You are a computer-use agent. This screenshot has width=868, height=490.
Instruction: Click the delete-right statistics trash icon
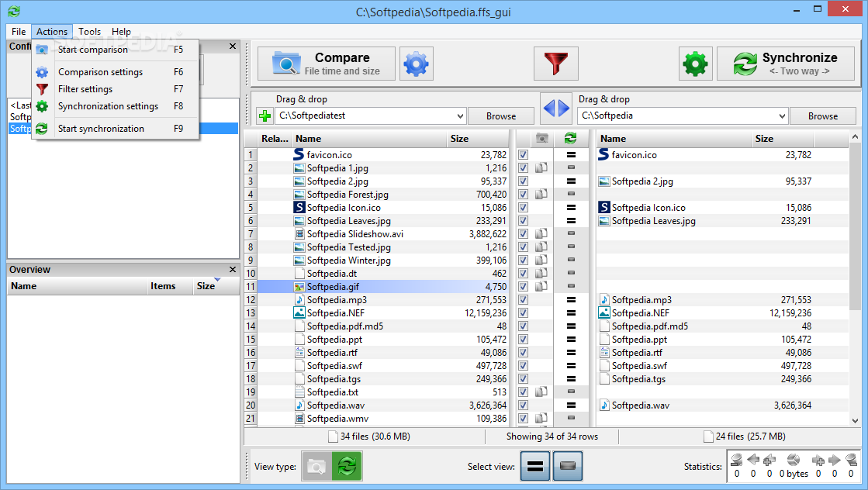pos(851,460)
